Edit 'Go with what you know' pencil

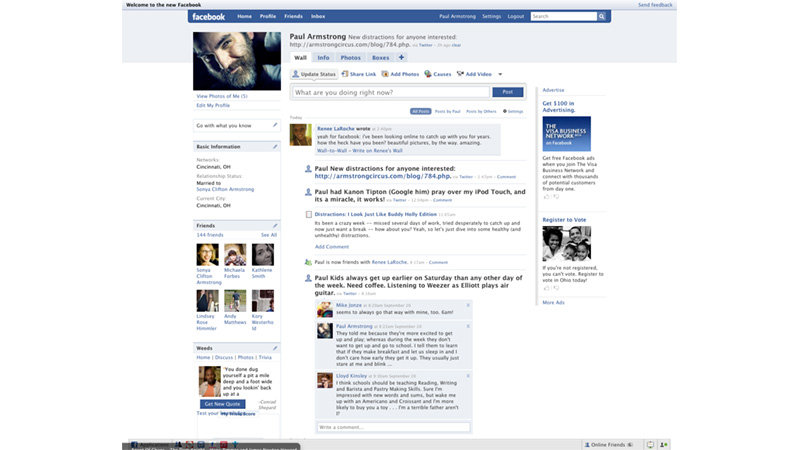[275, 125]
